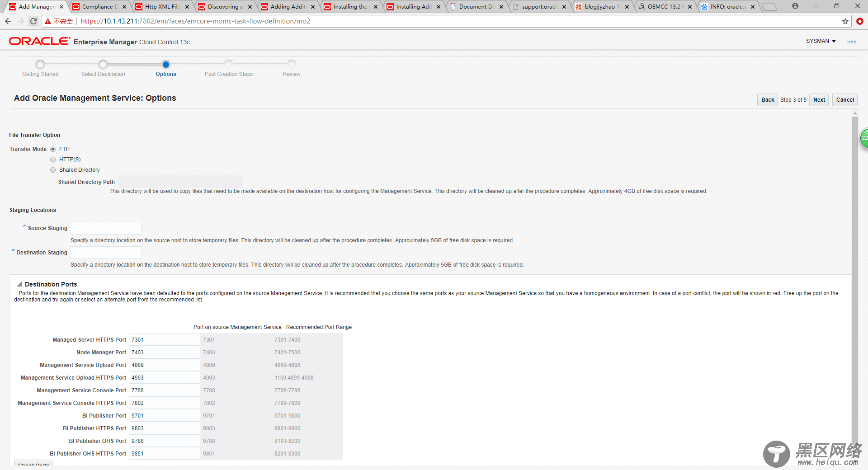This screenshot has height=470, width=868.
Task: Click the green floating circle badge
Action: click(864, 138)
